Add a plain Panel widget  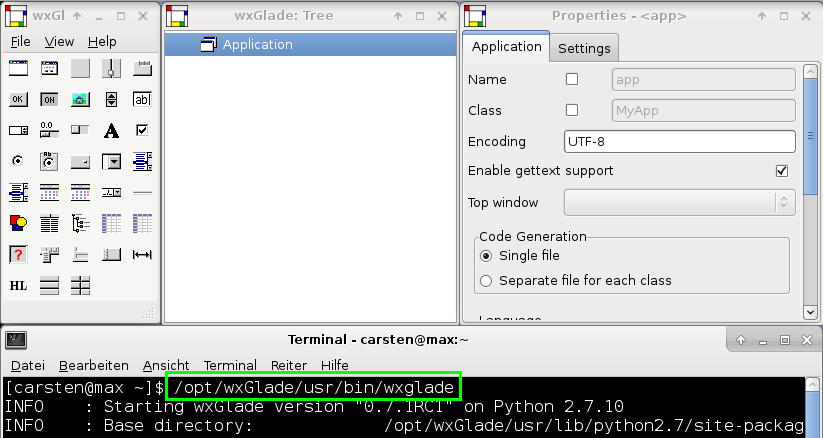[x=80, y=68]
